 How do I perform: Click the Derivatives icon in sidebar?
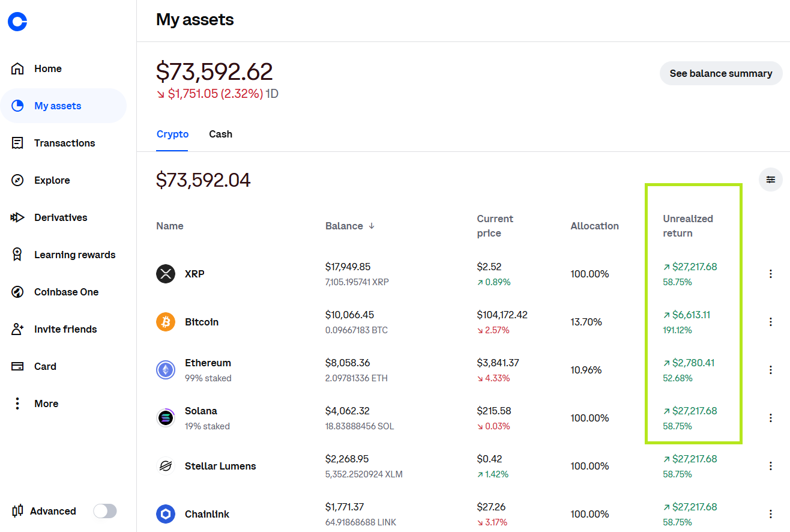17,217
